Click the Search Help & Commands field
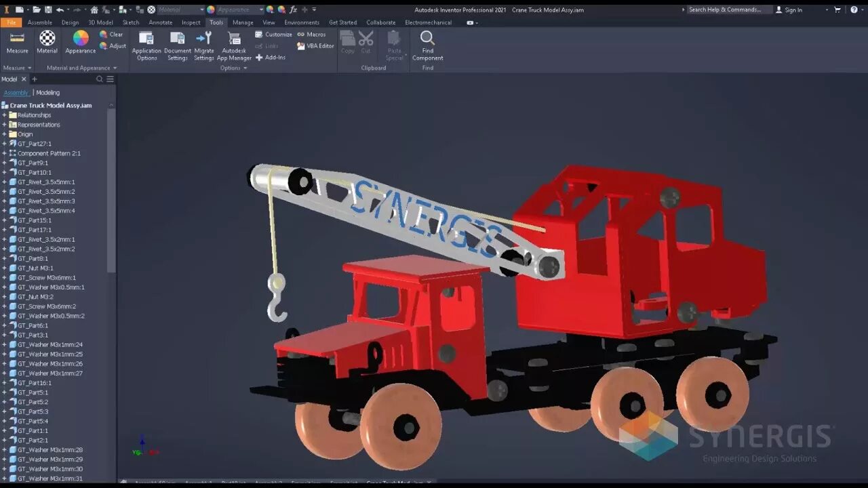The height and width of the screenshot is (488, 868). click(x=729, y=9)
